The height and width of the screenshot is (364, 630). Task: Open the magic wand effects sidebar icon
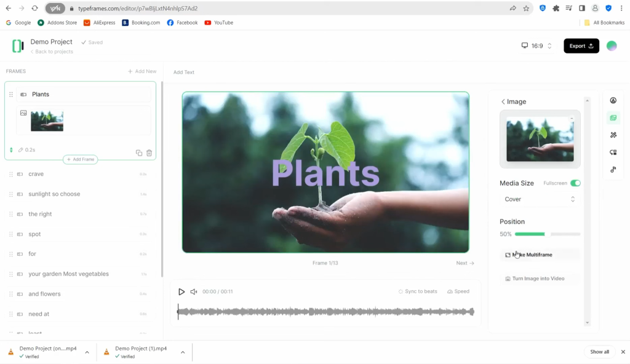point(613,135)
